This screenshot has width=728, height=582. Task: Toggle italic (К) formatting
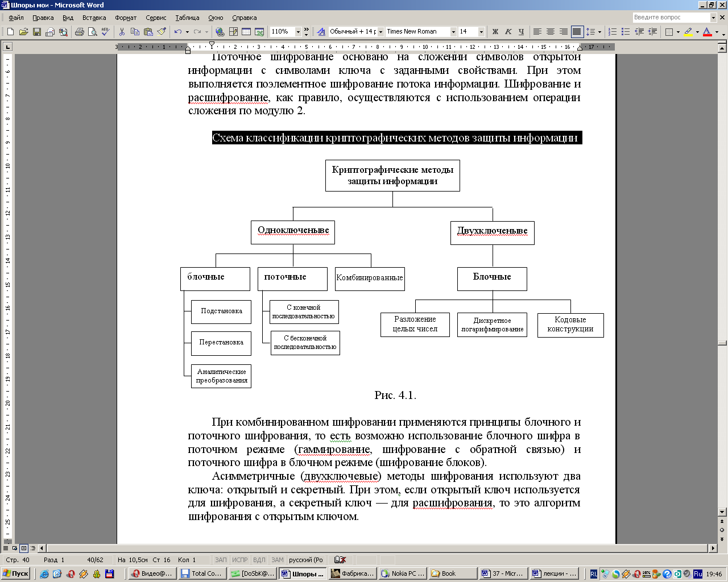(508, 32)
